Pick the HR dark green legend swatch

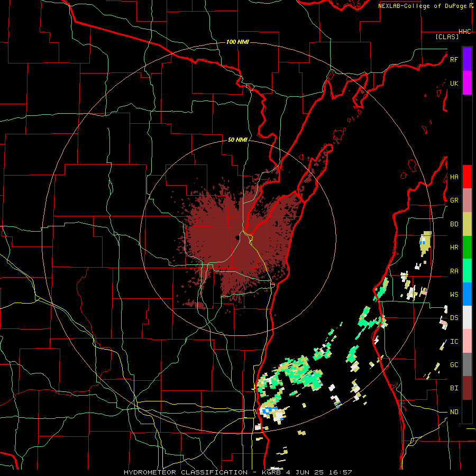(467, 248)
